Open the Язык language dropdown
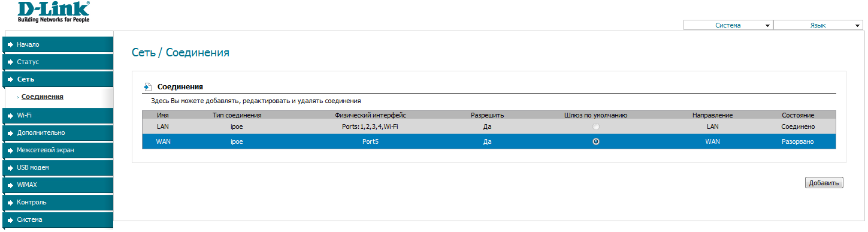This screenshot has width=868, height=232. tap(818, 25)
